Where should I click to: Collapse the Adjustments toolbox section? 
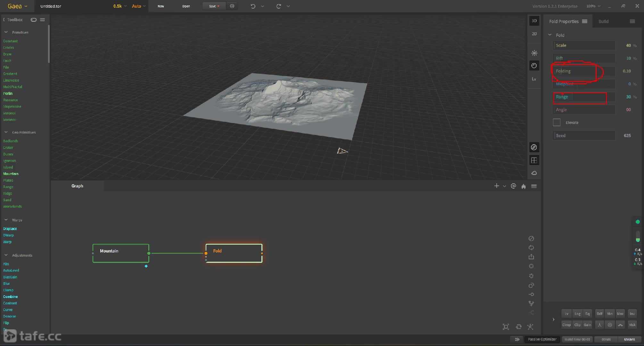coord(6,255)
